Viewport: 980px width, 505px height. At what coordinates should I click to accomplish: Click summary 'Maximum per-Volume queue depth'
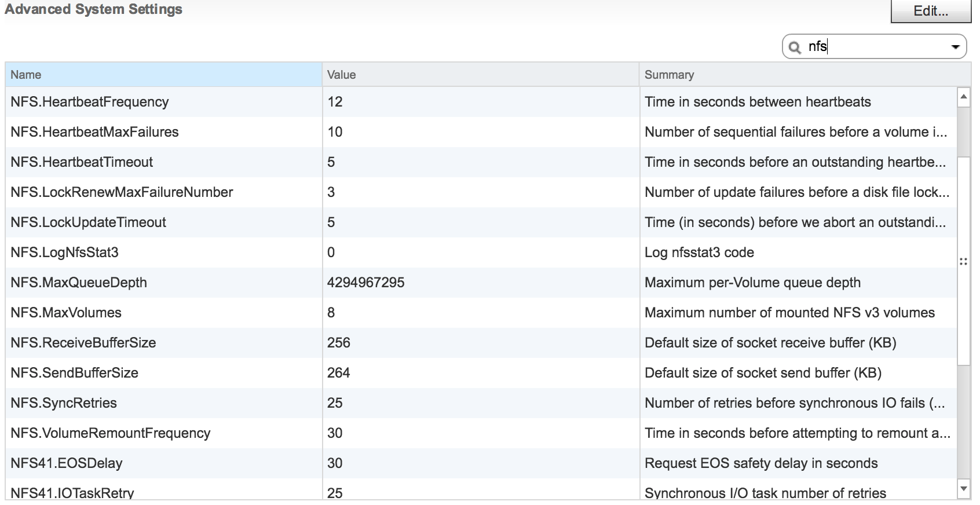click(x=752, y=283)
